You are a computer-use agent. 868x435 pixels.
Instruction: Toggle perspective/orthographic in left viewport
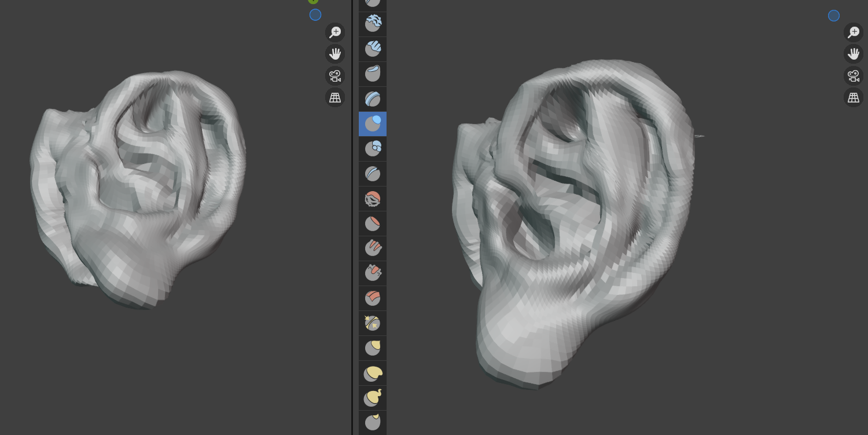click(x=335, y=97)
